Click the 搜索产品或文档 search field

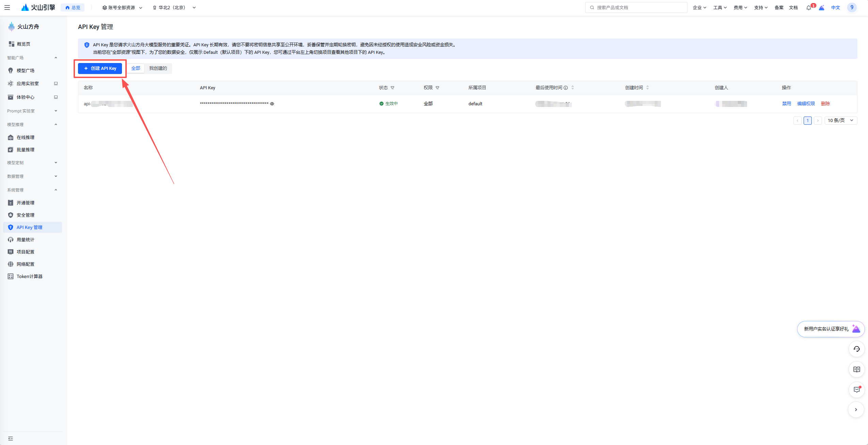pyautogui.click(x=636, y=7)
